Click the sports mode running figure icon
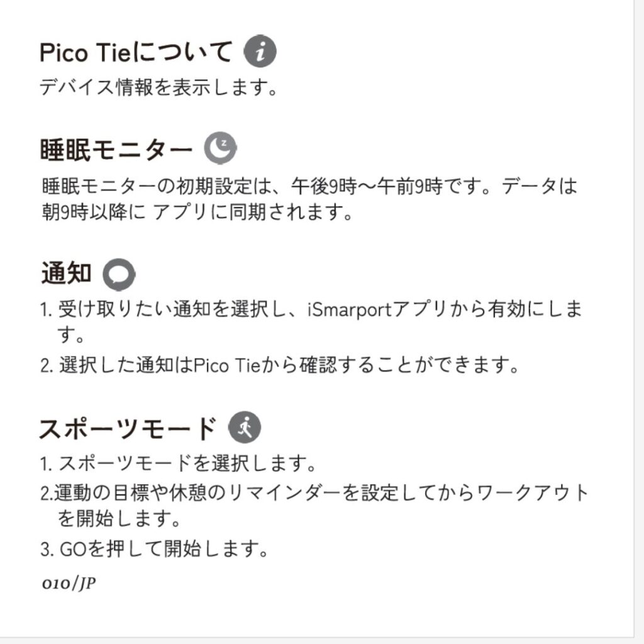644x644 pixels. coord(245,427)
